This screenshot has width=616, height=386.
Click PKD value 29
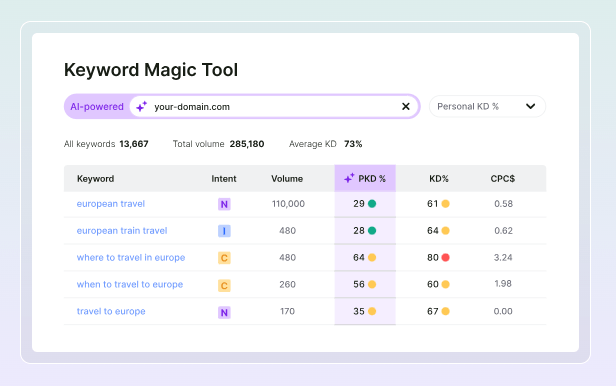click(x=359, y=204)
